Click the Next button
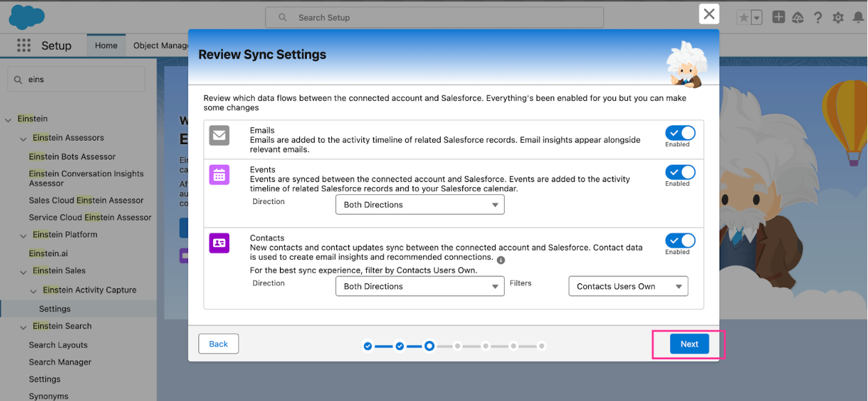The height and width of the screenshot is (401, 868). click(689, 344)
